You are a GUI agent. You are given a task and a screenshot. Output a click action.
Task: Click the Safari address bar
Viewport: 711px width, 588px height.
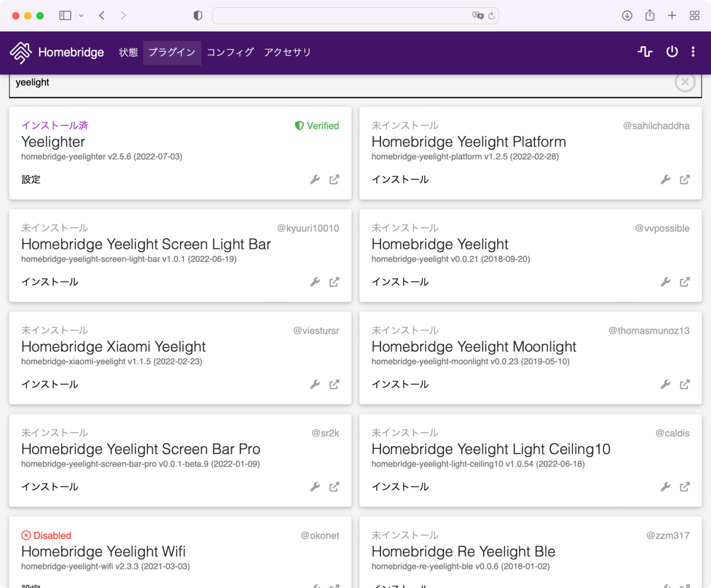pos(355,15)
